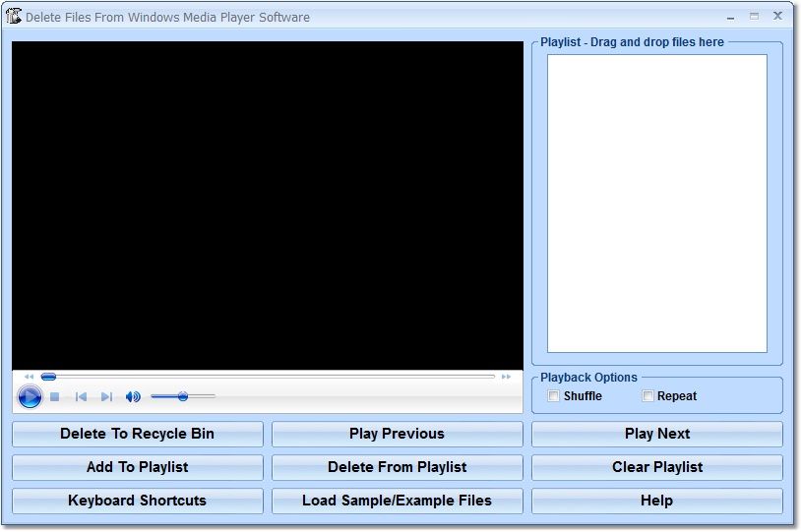Click the middle of the seek bar track
The width and height of the screenshot is (801, 532).
[268, 377]
